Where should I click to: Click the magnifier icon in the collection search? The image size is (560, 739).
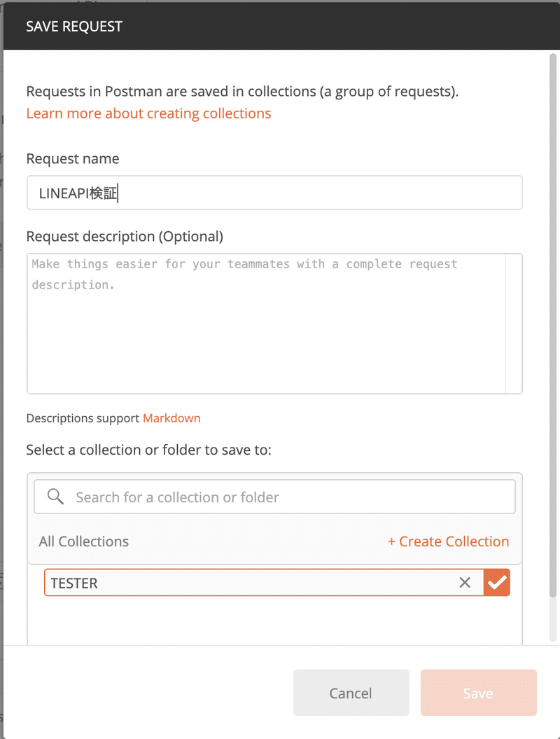point(56,497)
